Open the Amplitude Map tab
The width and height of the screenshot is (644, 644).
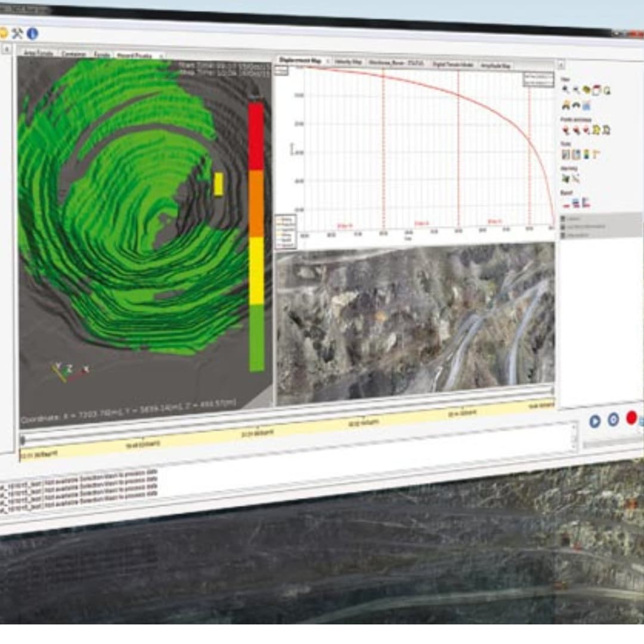point(494,65)
